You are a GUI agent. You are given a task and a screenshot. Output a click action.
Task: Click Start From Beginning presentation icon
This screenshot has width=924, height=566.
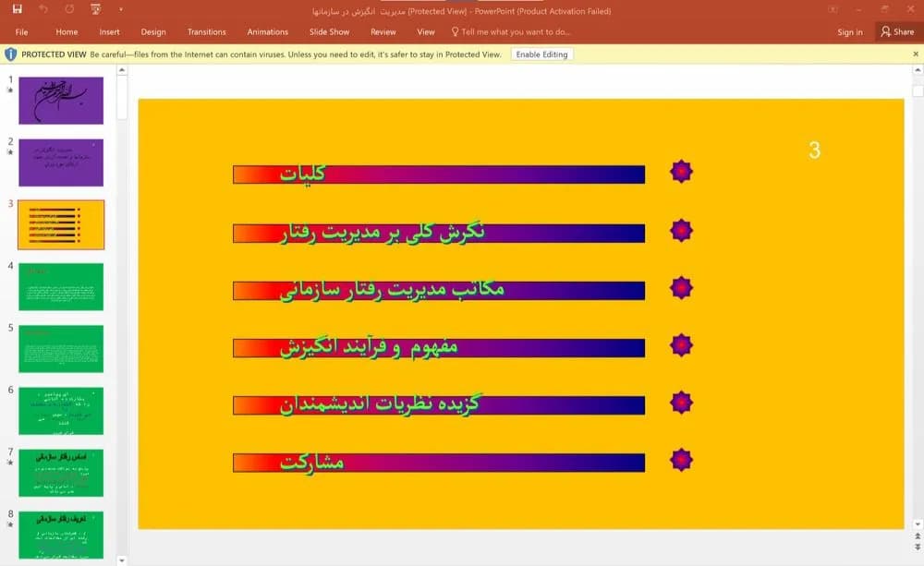pos(95,9)
